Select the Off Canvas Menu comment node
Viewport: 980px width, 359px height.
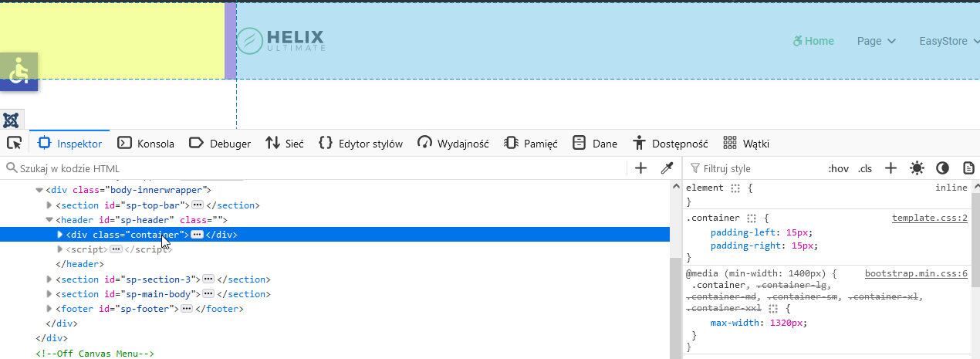point(95,353)
